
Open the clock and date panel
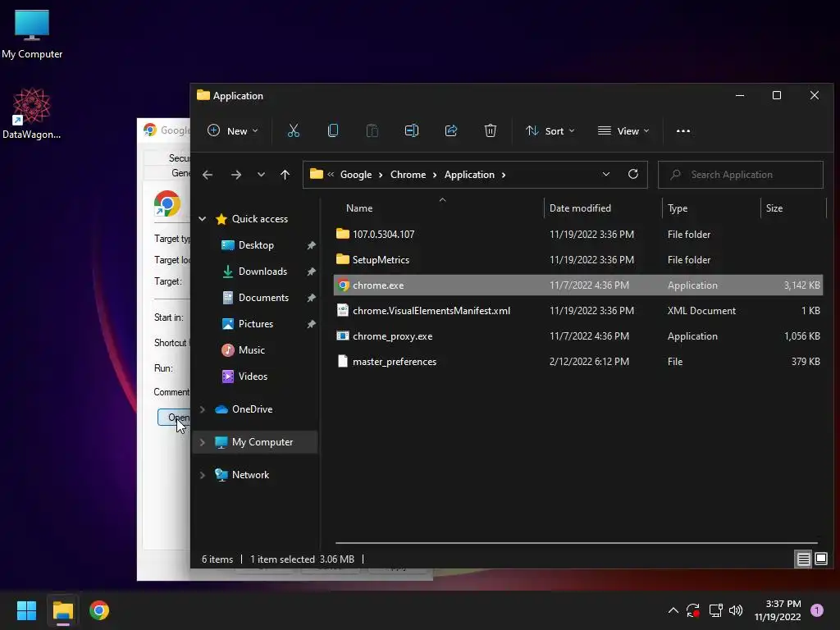(x=778, y=610)
